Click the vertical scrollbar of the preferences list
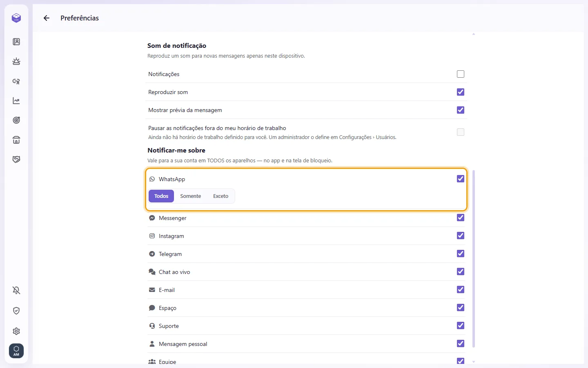 pos(474,258)
